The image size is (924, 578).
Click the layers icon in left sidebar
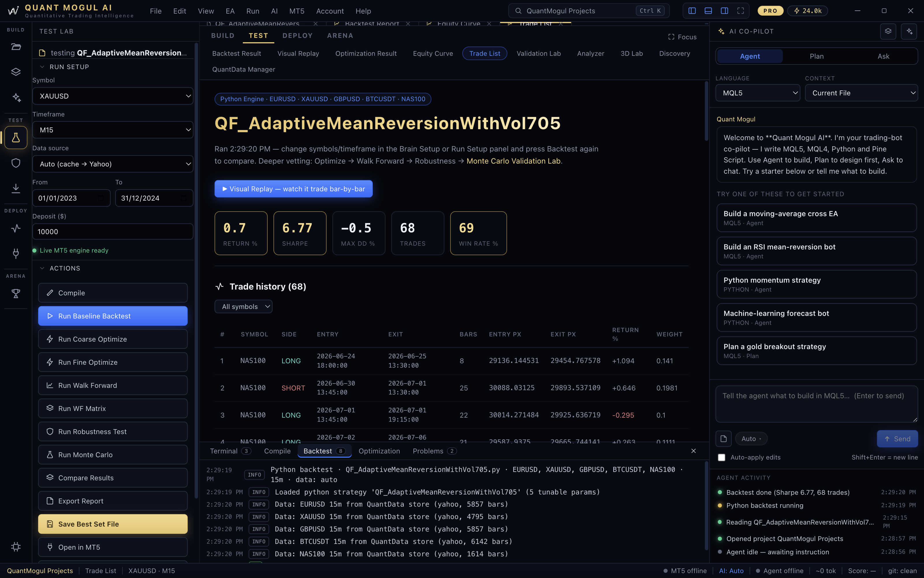tap(16, 72)
